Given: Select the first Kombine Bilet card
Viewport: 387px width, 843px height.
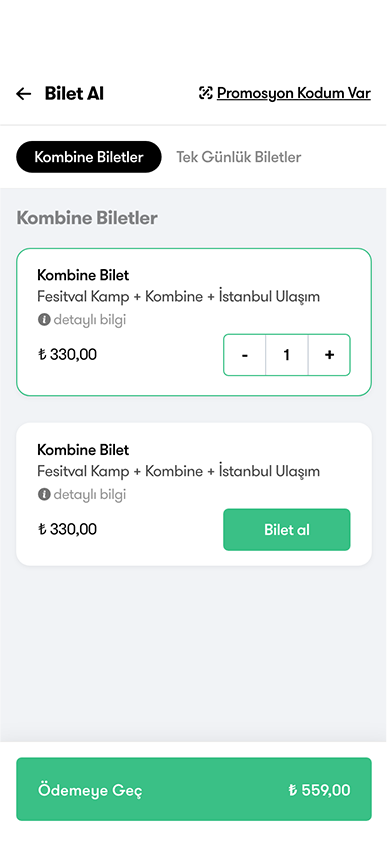Looking at the screenshot, I should coord(194,322).
